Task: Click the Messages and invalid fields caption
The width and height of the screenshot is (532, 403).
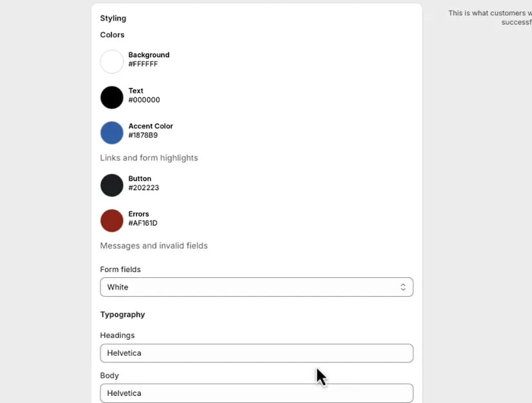Action: tap(153, 246)
